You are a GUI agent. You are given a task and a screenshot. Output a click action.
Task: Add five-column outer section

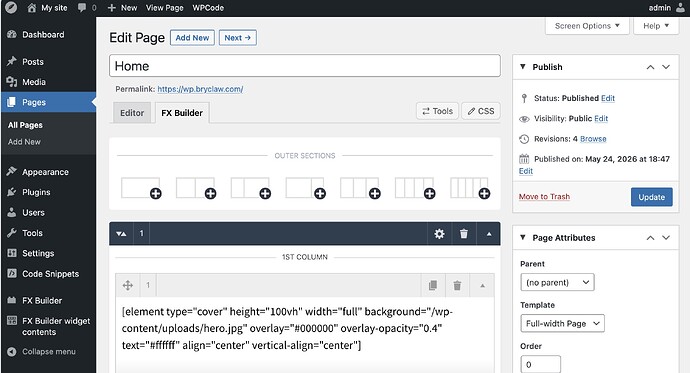(x=470, y=188)
